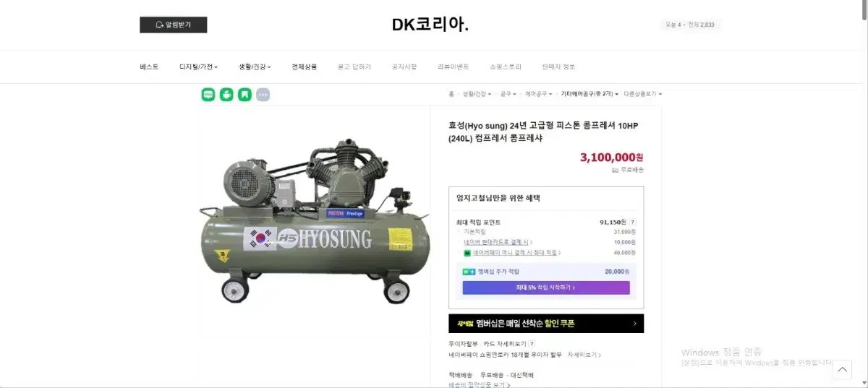Expand the 생활/건강 navigation dropdown
The height and width of the screenshot is (388, 868).
[x=255, y=66]
